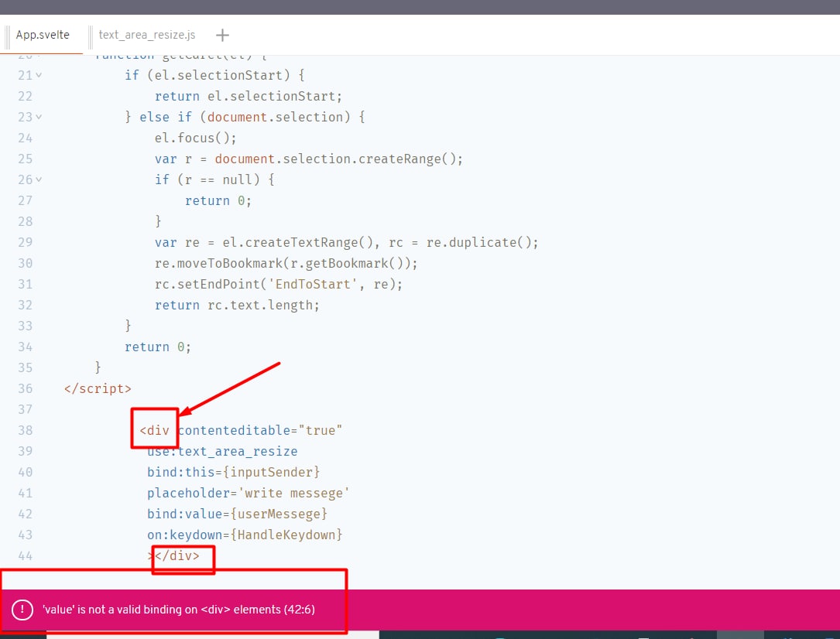Click line number 36 in the gutter
The image size is (840, 639).
(x=26, y=388)
